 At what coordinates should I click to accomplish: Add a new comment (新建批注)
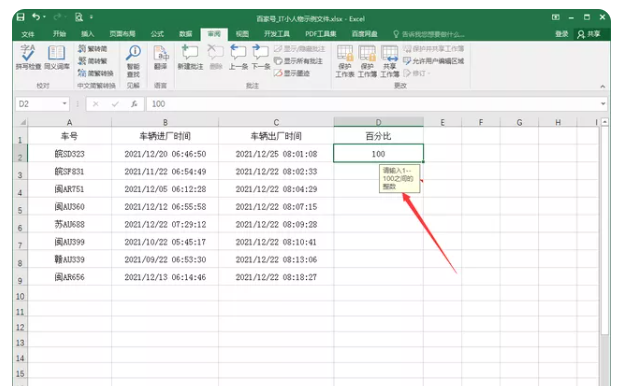[x=190, y=57]
